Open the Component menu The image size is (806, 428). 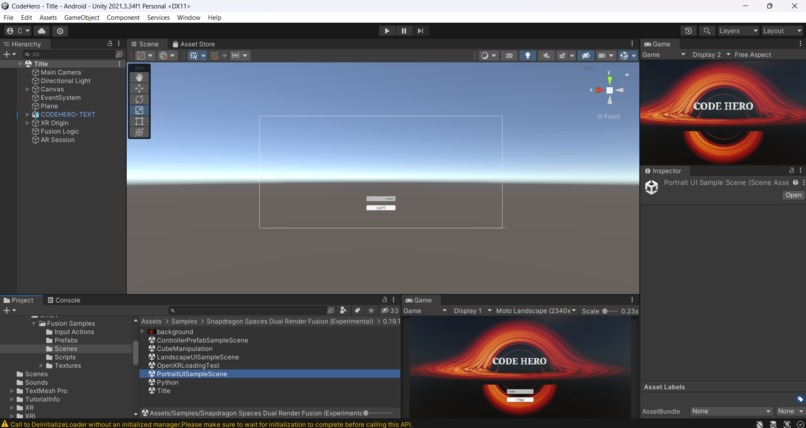tap(123, 17)
